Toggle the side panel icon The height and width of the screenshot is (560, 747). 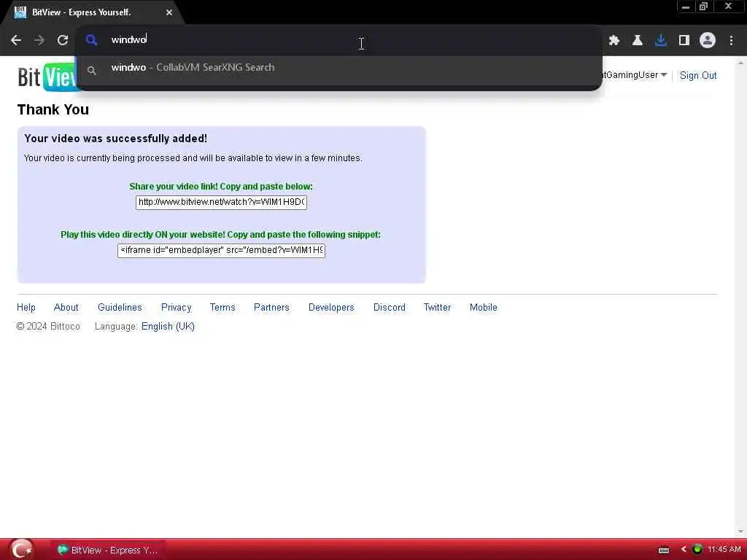point(684,41)
